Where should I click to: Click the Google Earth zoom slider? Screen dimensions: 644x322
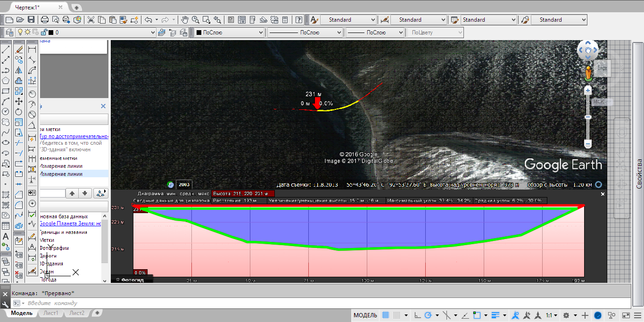click(588, 116)
